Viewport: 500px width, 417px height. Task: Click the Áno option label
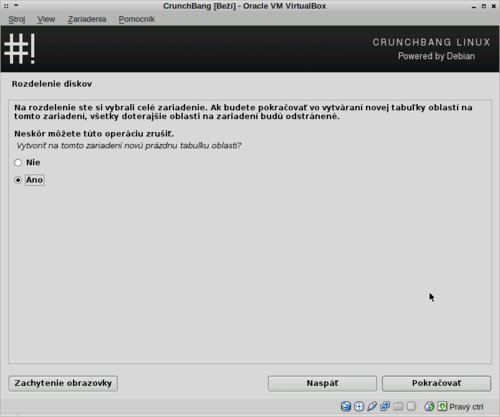coord(34,180)
